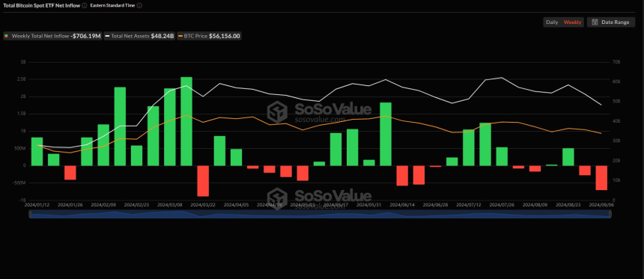
Task: Click the info icon next to Eastern Standard Time
Action: [139, 6]
